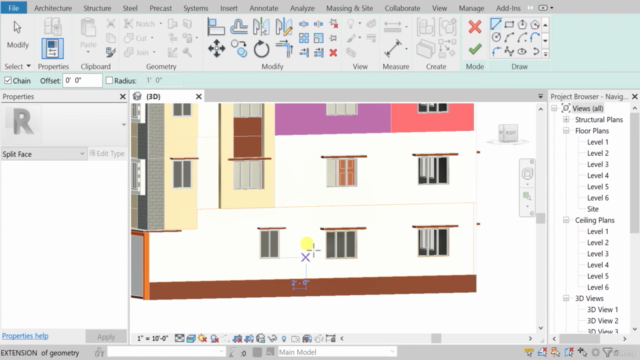Activate the Copy tool

pos(239,49)
